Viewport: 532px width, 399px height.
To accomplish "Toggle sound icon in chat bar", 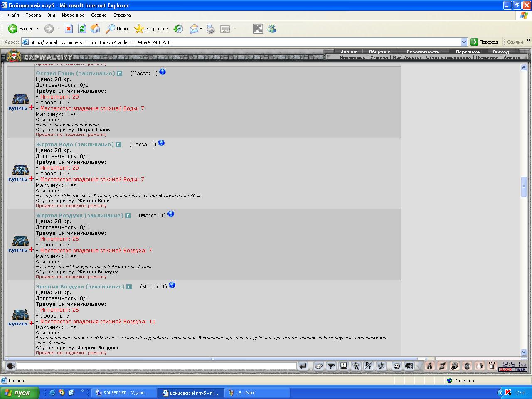I will [x=381, y=366].
